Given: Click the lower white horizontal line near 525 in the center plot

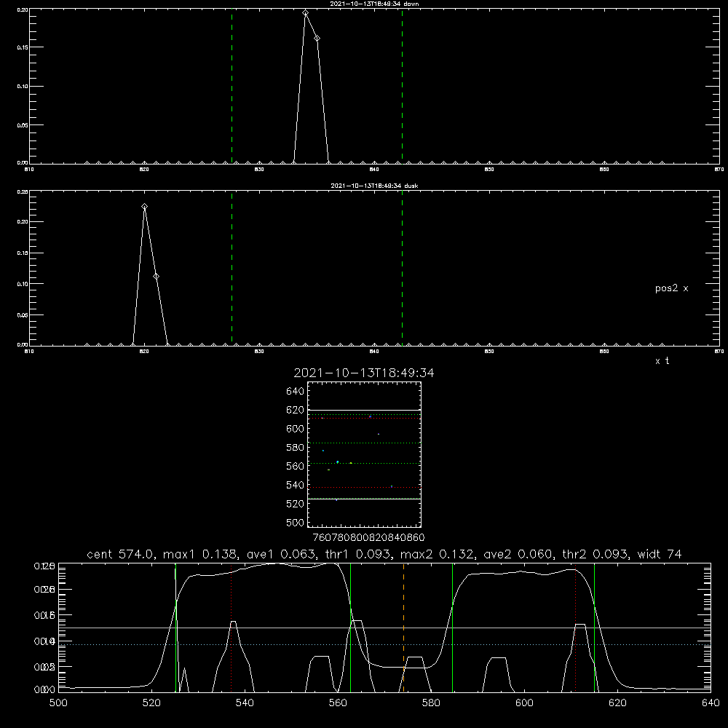Looking at the screenshot, I should coord(364,499).
